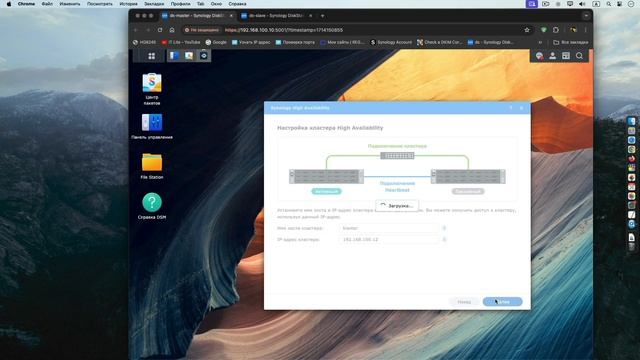Open Chrome three-dot menu
Viewport: 640px width, 360px height.
click(x=585, y=30)
